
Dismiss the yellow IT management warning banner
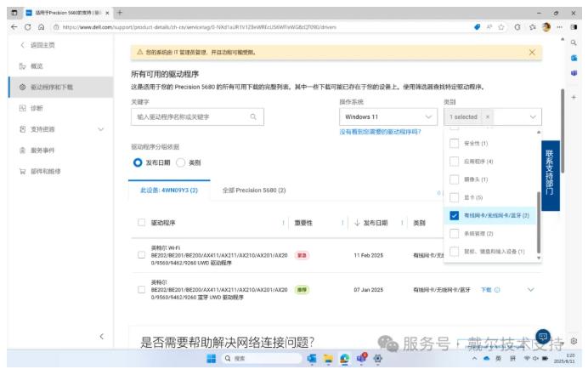pos(532,52)
